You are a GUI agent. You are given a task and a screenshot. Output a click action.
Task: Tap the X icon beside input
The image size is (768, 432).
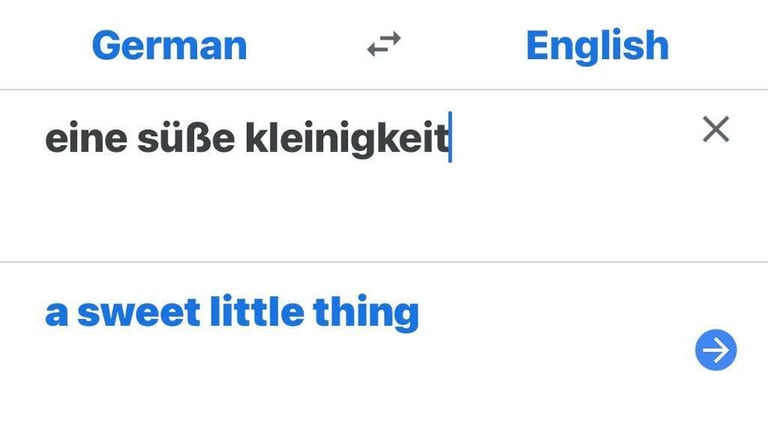pyautogui.click(x=716, y=129)
